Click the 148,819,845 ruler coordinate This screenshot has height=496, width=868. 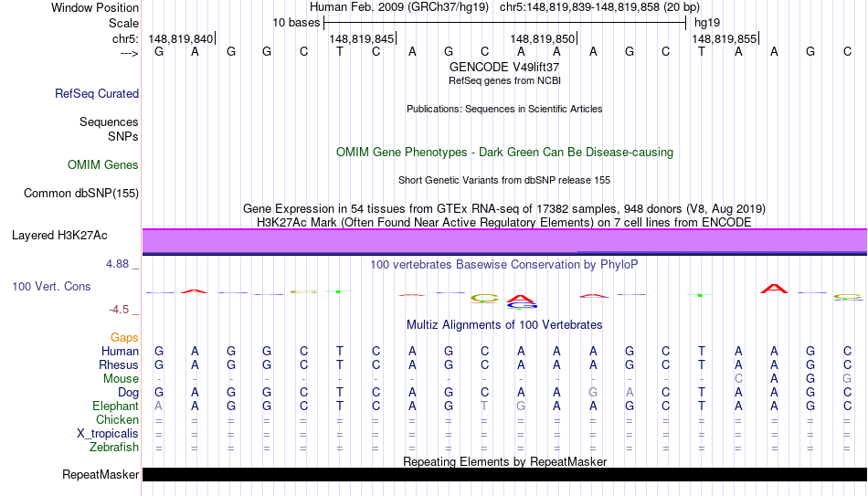(x=362, y=38)
